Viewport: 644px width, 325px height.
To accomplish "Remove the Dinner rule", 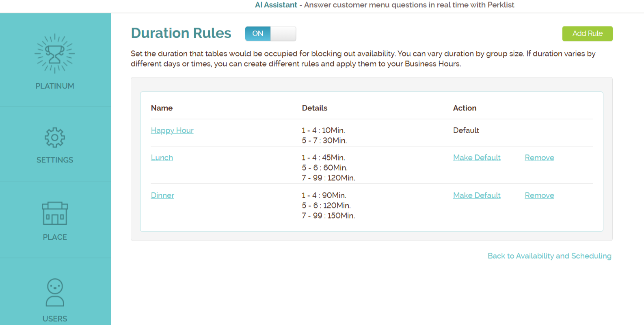I will point(539,195).
